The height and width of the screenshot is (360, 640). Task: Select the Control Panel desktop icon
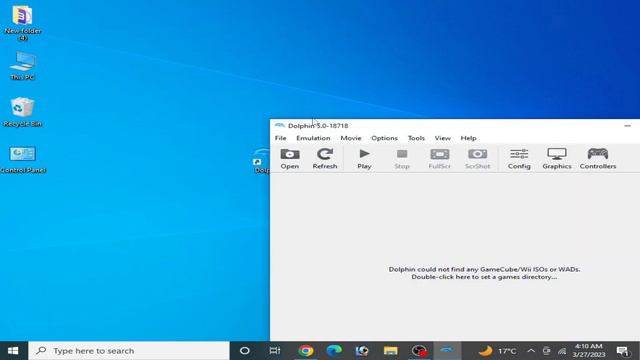click(x=23, y=160)
